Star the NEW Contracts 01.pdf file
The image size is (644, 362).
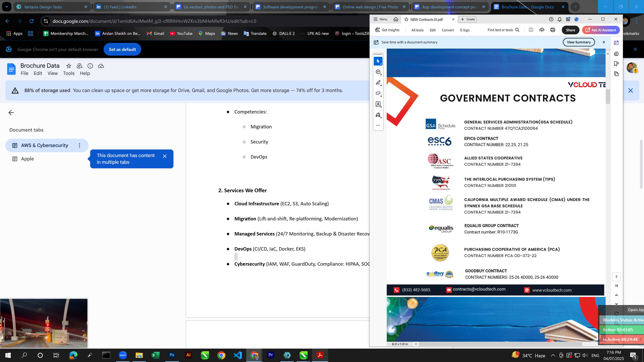point(406,19)
